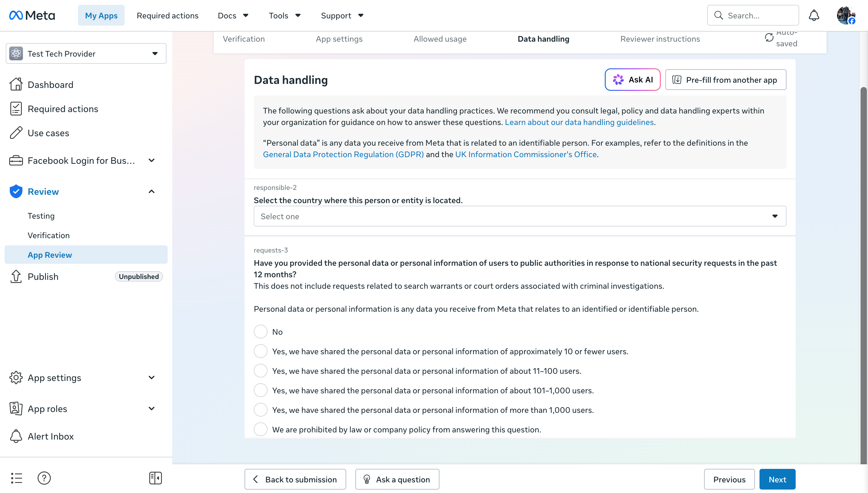Click the Review shield icon
868x493 pixels.
pos(16,191)
